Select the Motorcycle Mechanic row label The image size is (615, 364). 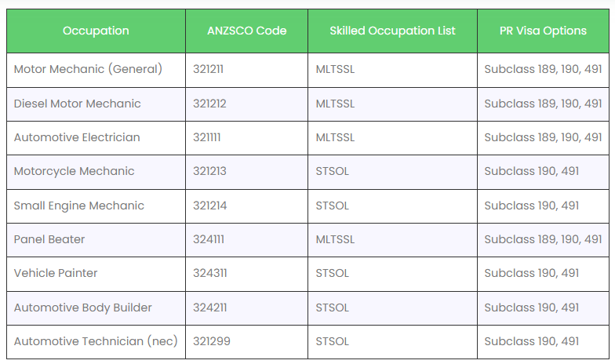point(75,171)
